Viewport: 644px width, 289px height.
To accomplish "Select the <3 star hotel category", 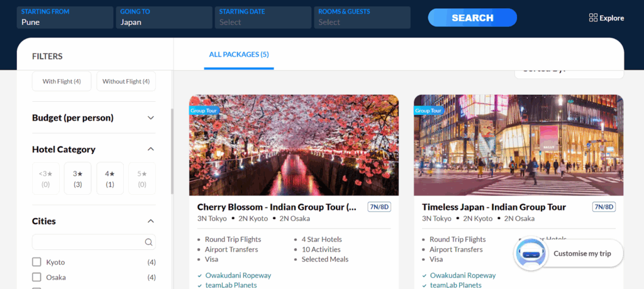I will click(x=45, y=178).
